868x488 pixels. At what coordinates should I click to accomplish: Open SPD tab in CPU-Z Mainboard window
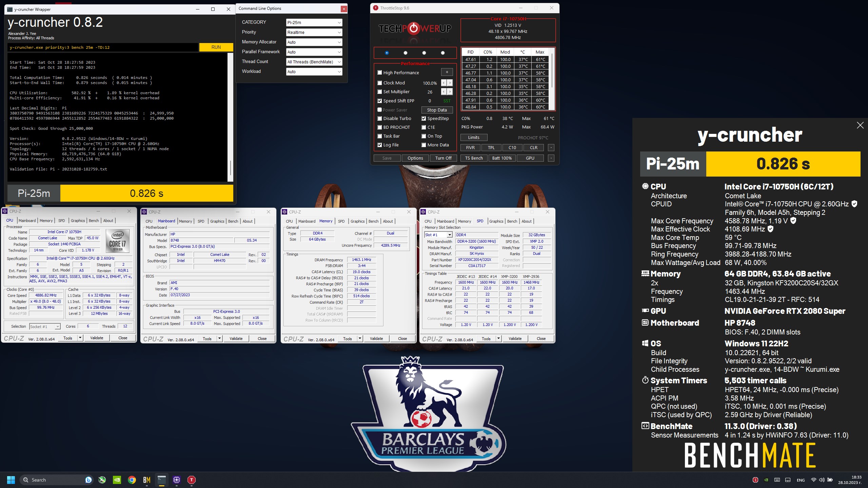201,221
